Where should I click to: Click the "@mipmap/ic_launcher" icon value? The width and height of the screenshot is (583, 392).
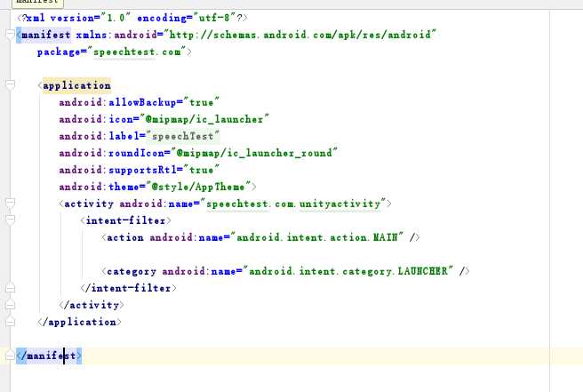(x=204, y=119)
